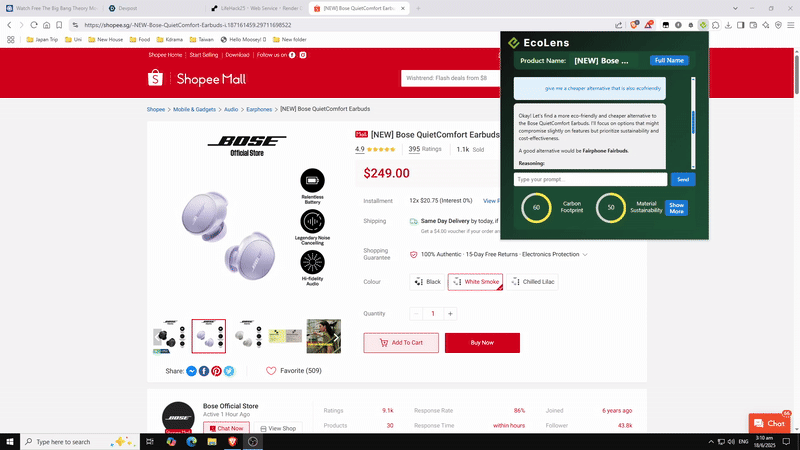
Task: Open Mobile & Gadgets breadcrumb link
Action: click(x=194, y=109)
